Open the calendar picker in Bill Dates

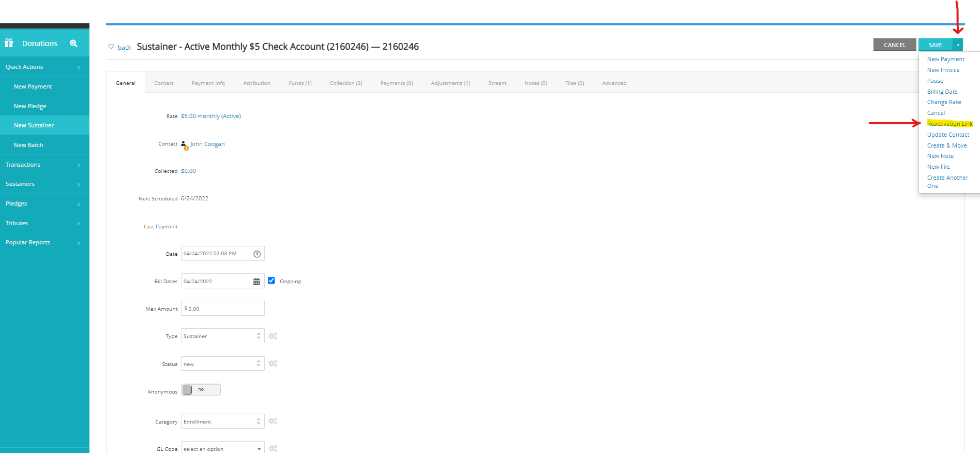click(257, 282)
